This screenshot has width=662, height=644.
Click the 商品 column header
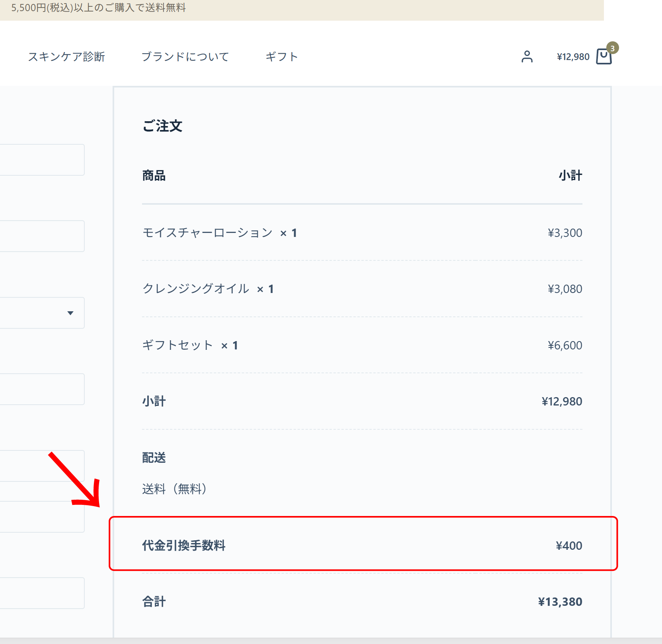click(x=154, y=176)
